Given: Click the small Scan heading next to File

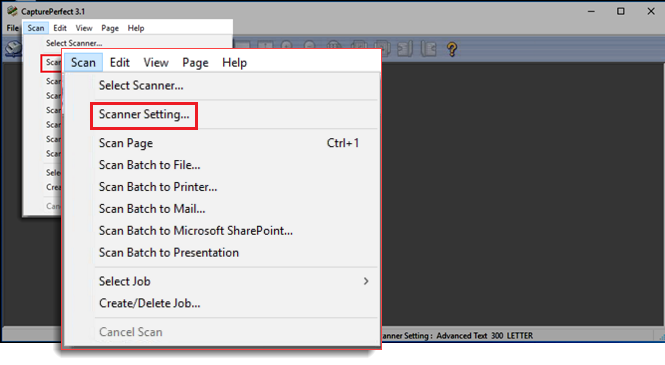Looking at the screenshot, I should point(36,28).
